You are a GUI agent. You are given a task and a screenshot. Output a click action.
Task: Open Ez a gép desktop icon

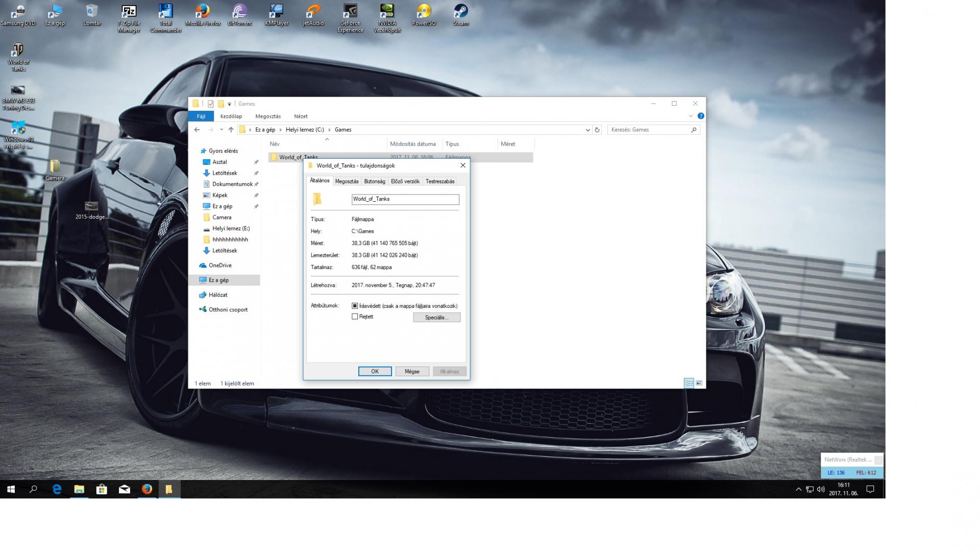tap(55, 15)
